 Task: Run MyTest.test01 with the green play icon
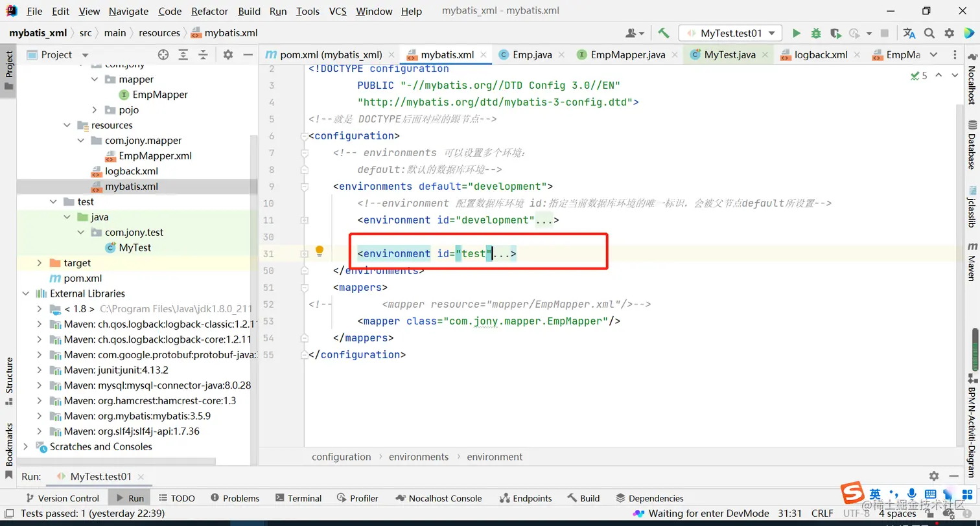click(797, 33)
